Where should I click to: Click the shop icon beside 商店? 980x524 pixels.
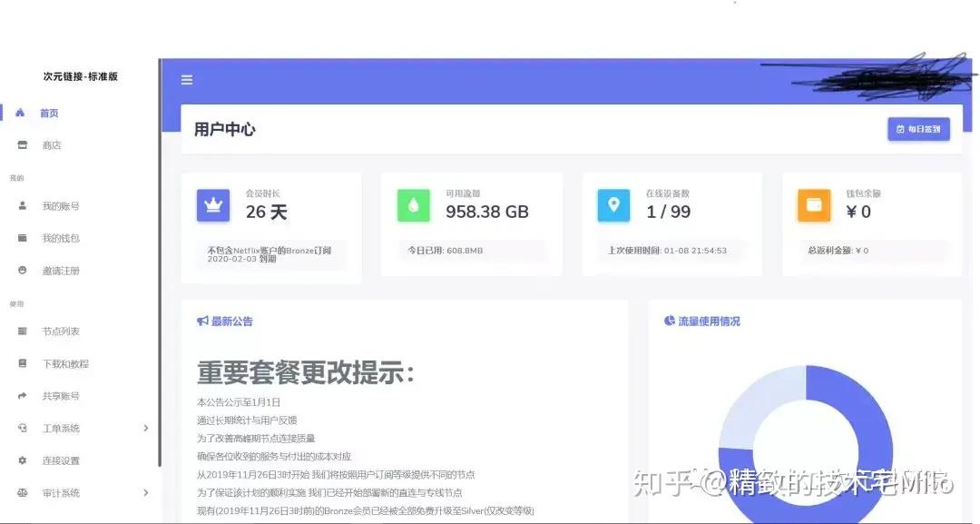[23, 145]
